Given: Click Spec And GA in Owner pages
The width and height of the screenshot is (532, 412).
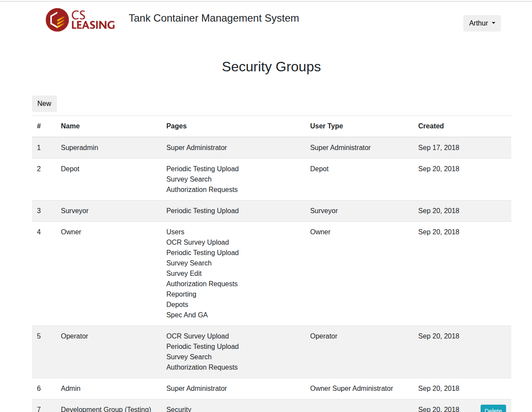Looking at the screenshot, I should coord(187,315).
